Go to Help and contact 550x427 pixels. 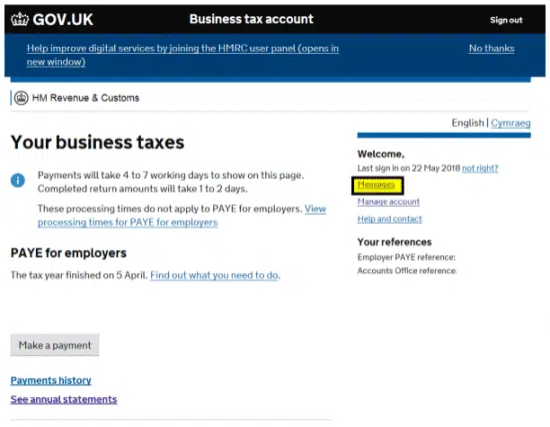(x=389, y=219)
